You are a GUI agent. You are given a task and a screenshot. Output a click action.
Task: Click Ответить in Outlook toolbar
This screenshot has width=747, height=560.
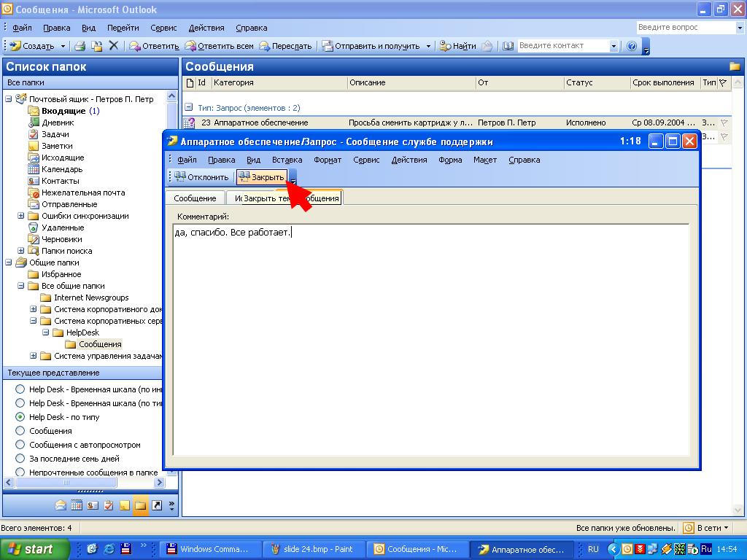tap(154, 46)
